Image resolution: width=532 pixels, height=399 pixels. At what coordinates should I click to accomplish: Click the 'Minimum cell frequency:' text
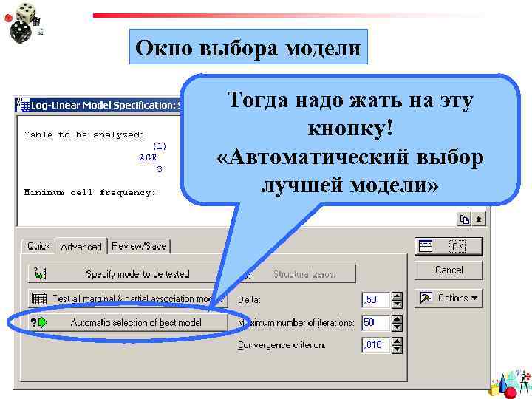pos(89,192)
